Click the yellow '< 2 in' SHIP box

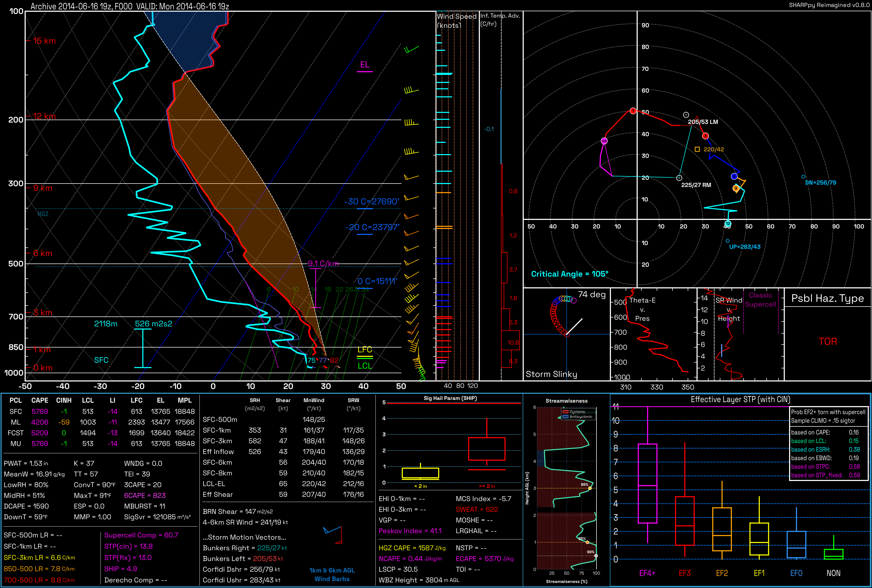420,473
